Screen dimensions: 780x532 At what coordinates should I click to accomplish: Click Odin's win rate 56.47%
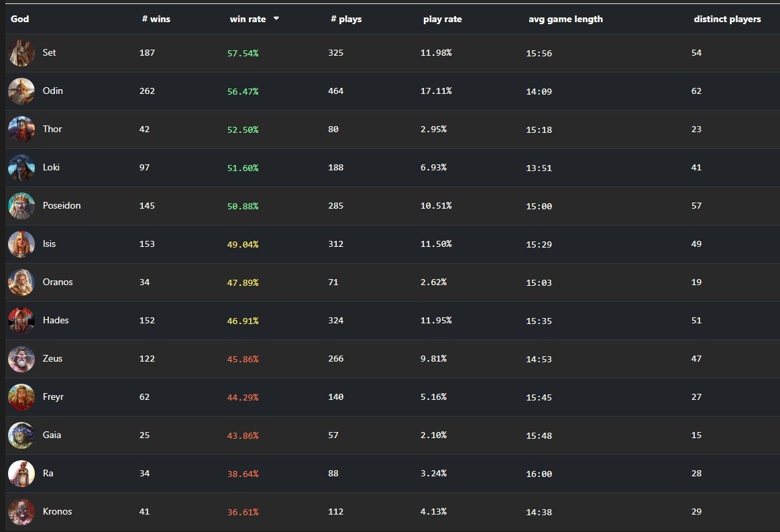(x=243, y=91)
